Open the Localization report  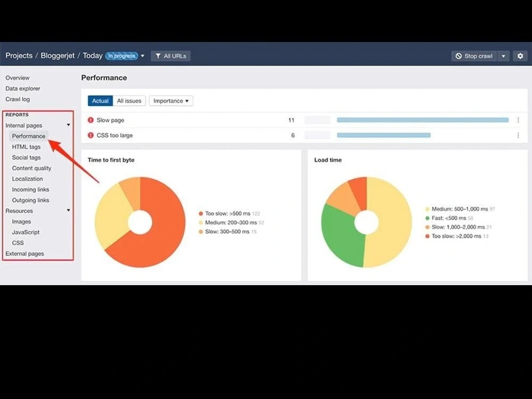28,179
